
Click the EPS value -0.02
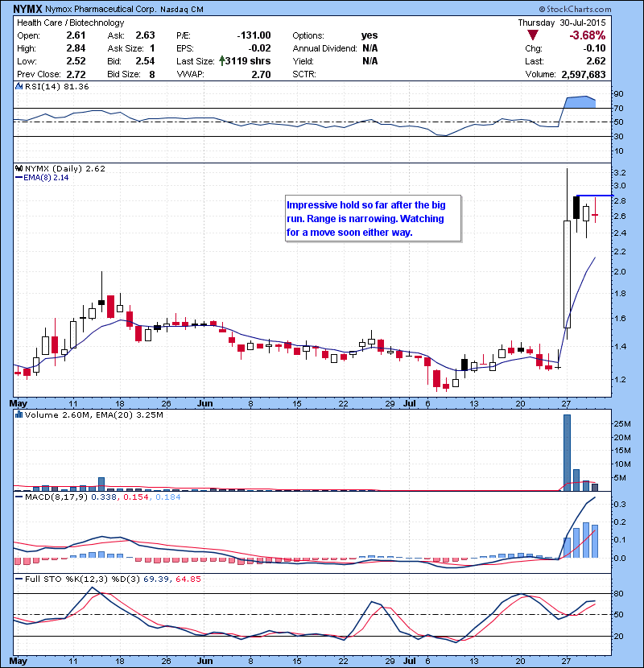(259, 48)
